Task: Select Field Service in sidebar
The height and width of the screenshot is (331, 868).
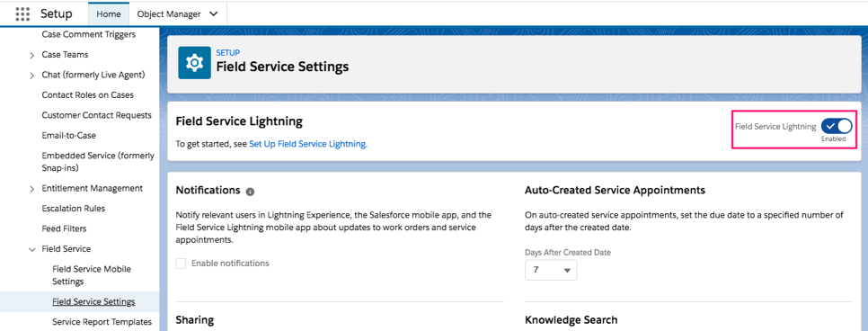Action: pyautogui.click(x=66, y=249)
